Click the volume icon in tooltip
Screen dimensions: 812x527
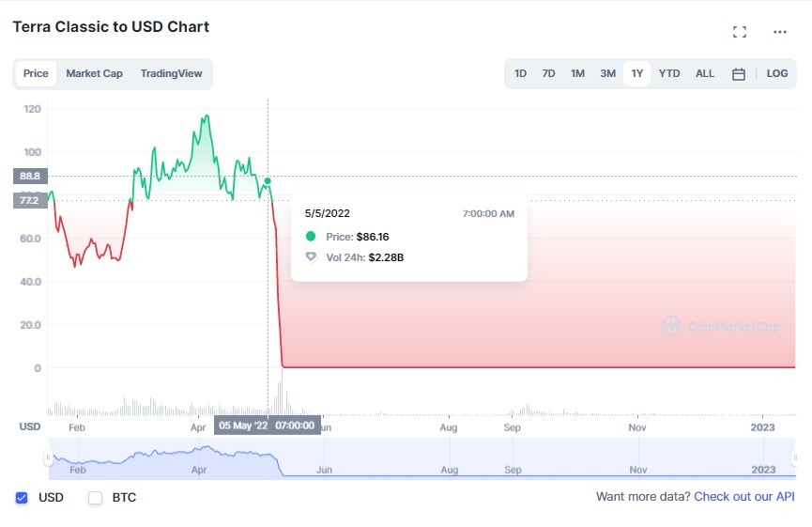[x=311, y=257]
